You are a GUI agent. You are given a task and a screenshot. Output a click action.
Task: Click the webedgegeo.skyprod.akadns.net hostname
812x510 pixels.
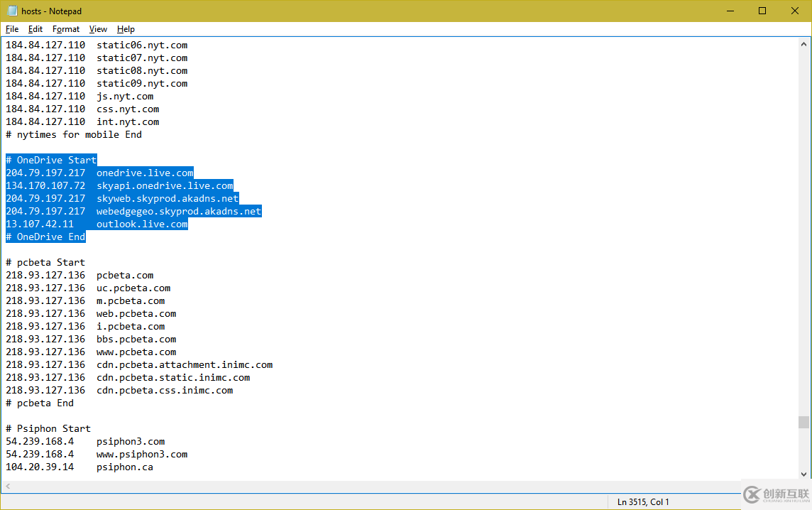pos(179,212)
